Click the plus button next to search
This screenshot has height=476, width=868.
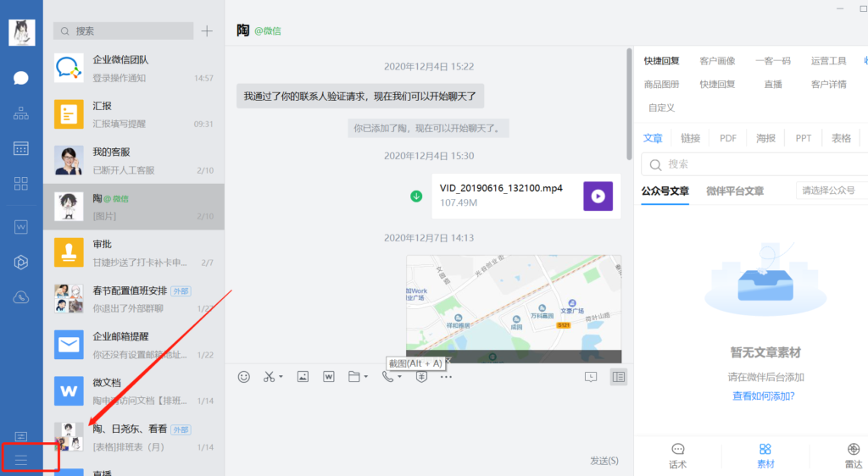click(207, 31)
